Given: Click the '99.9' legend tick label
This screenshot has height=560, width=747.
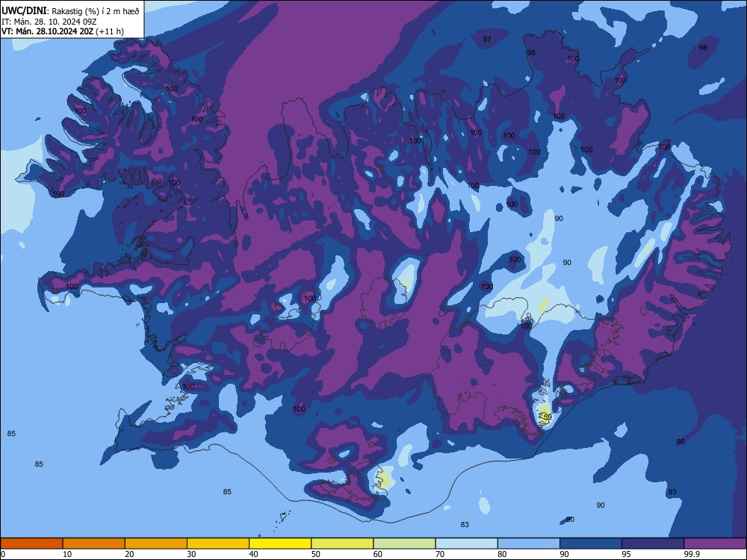Looking at the screenshot, I should pos(692,554).
